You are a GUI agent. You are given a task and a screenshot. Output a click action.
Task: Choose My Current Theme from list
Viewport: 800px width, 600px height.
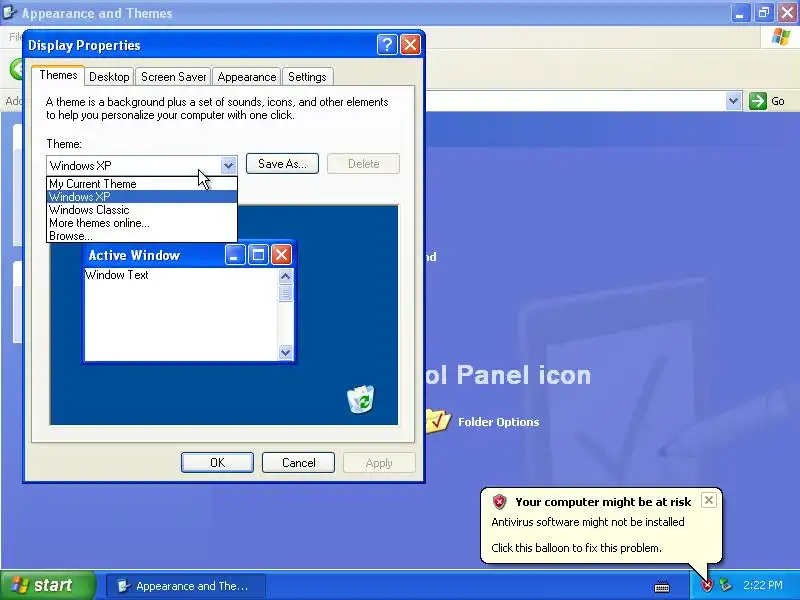(x=142, y=184)
